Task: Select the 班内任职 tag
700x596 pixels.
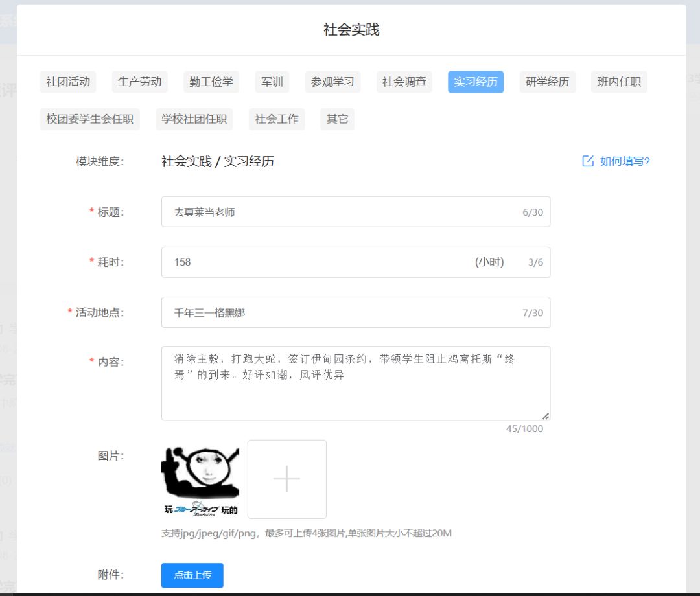Action: pos(619,82)
